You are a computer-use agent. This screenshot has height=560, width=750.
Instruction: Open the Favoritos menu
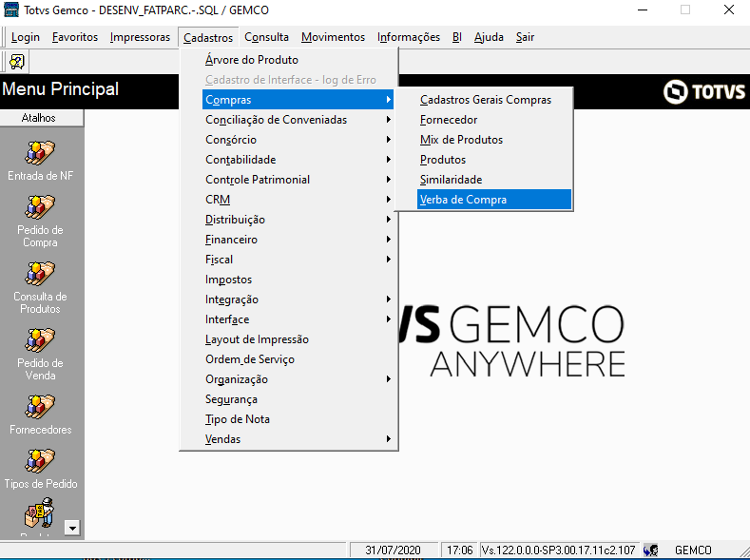click(75, 37)
